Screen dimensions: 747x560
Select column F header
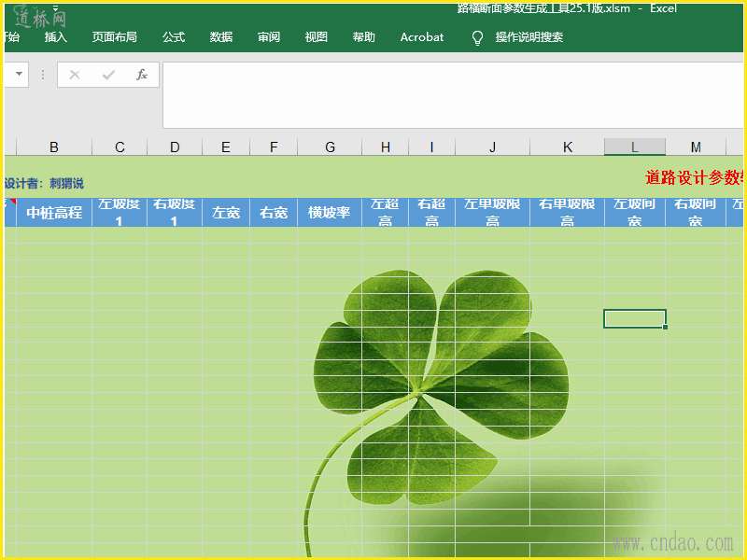[x=274, y=147]
